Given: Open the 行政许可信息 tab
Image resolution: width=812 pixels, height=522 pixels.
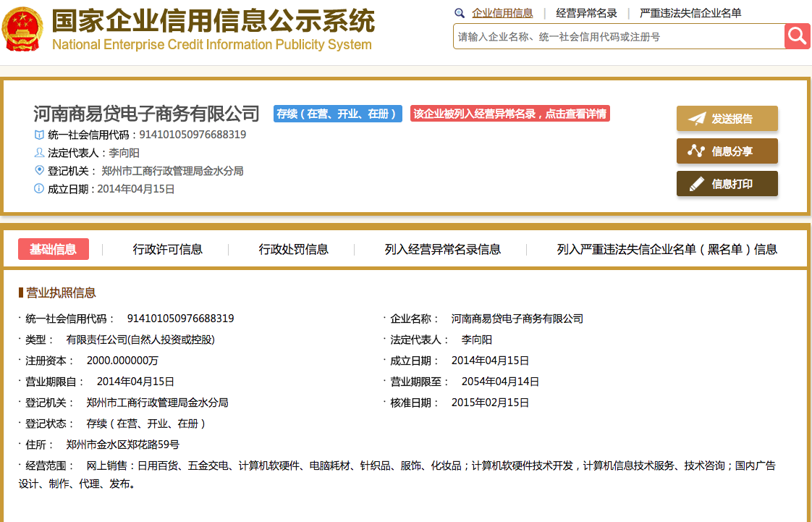Looking at the screenshot, I should point(167,249).
